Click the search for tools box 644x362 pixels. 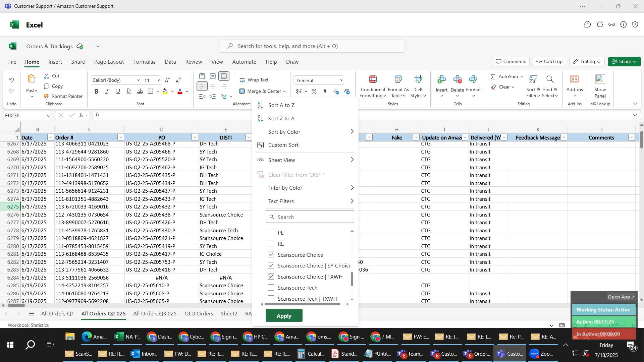click(x=312, y=46)
